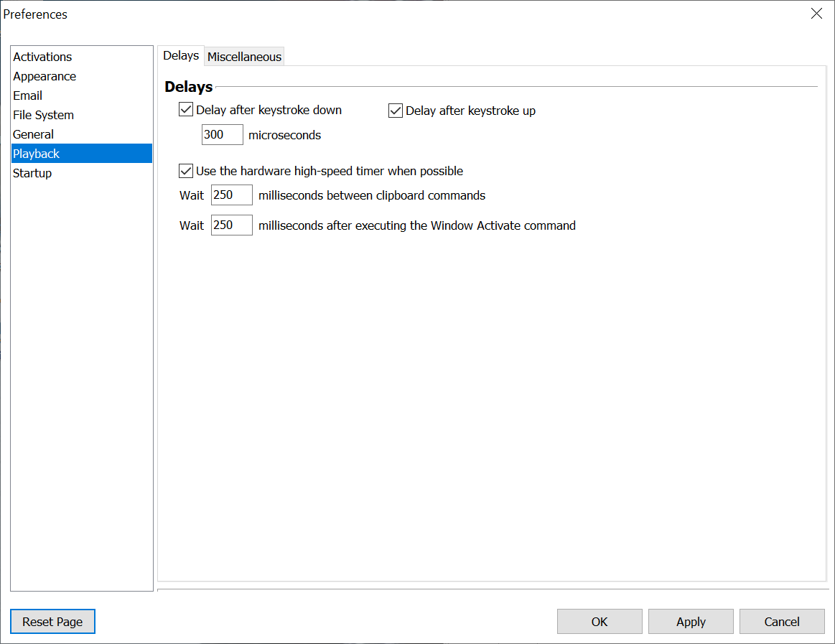The width and height of the screenshot is (835, 644).
Task: Select the Delays tab
Action: tap(181, 56)
